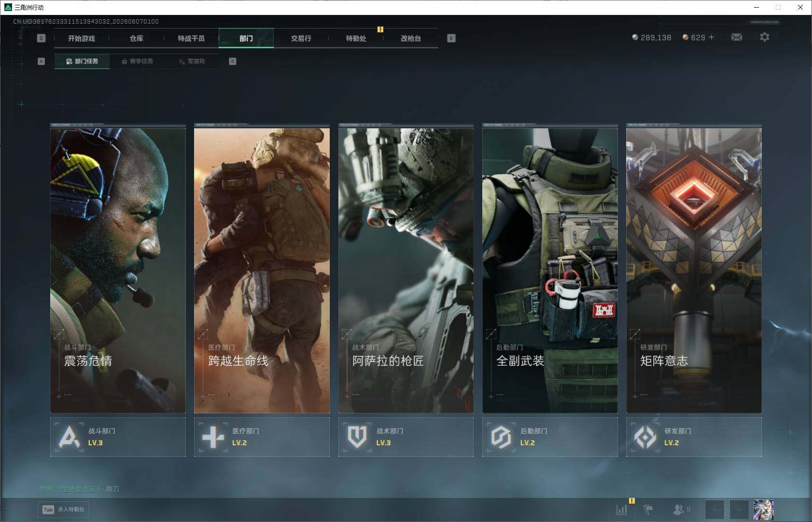Click the 医疗部门 cross emblem icon
This screenshot has width=812, height=522.
click(x=213, y=437)
